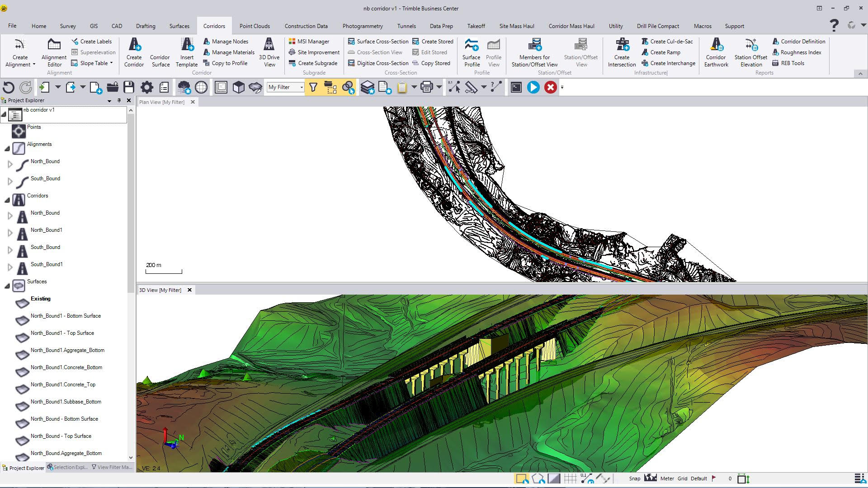868x488 pixels.
Task: Open the Surface Profile tool
Action: click(472, 52)
